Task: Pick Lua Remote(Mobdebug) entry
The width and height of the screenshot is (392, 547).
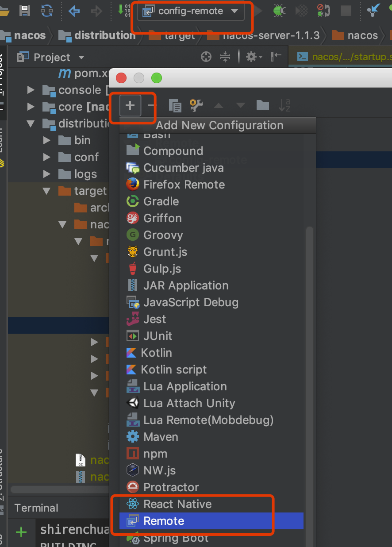Action: [211, 420]
